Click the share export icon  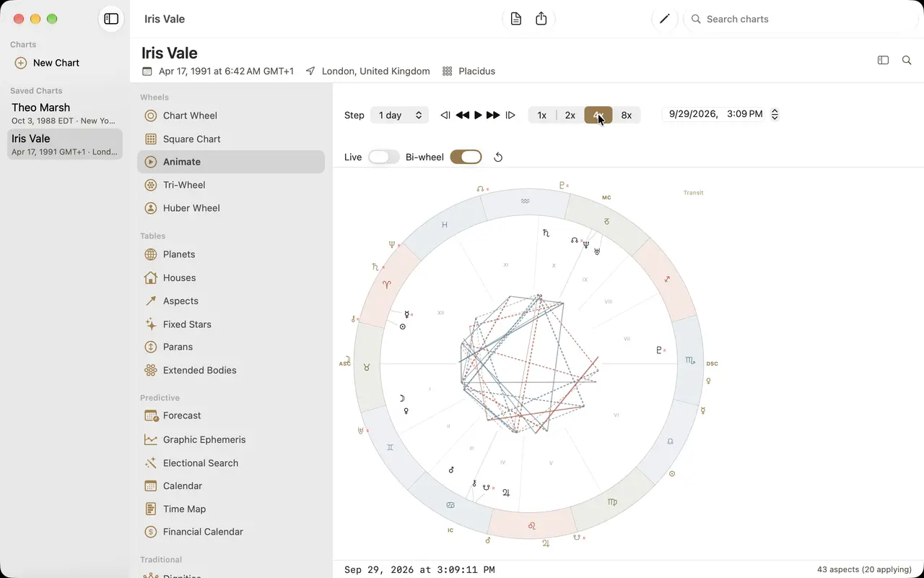coord(541,19)
